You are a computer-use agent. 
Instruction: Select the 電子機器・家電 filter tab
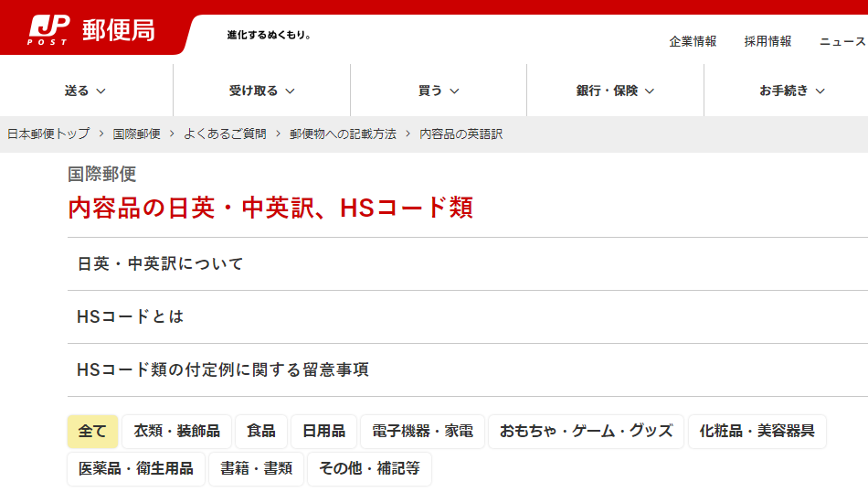coord(422,431)
